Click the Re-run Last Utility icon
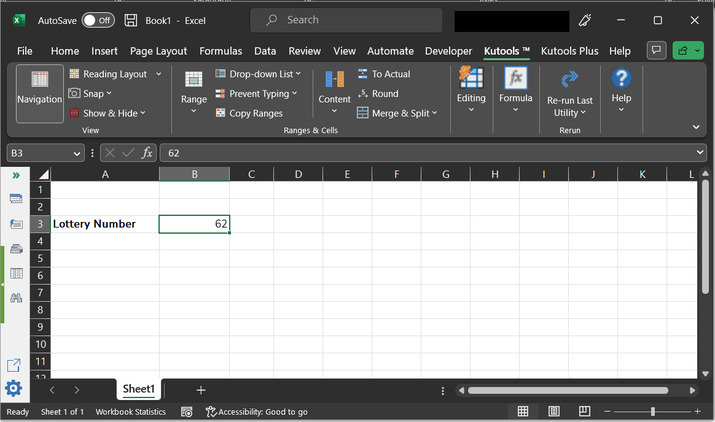 coord(569,80)
